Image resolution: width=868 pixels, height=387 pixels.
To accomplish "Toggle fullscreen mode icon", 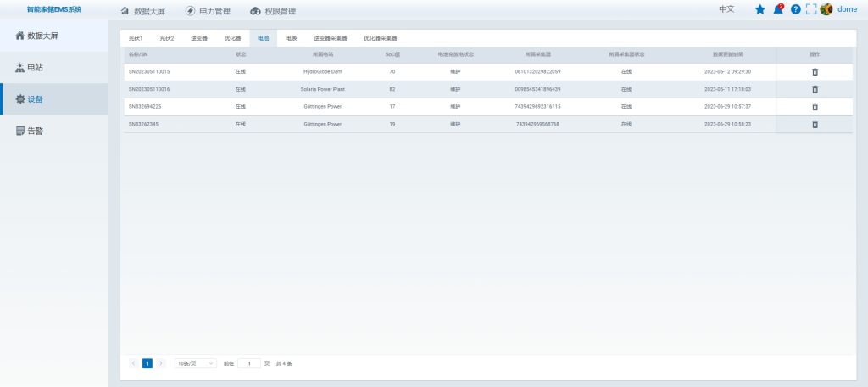I will pos(810,9).
